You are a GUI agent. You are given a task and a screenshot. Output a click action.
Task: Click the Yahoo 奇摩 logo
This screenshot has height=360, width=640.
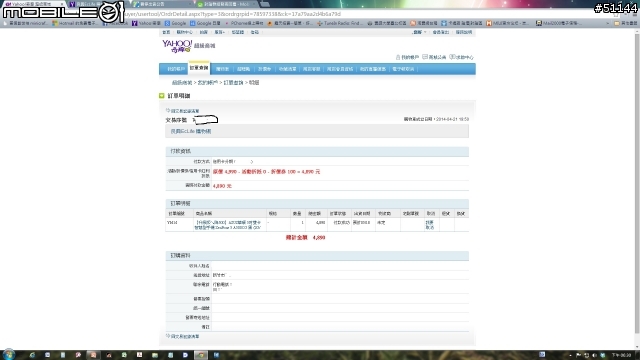(177, 46)
